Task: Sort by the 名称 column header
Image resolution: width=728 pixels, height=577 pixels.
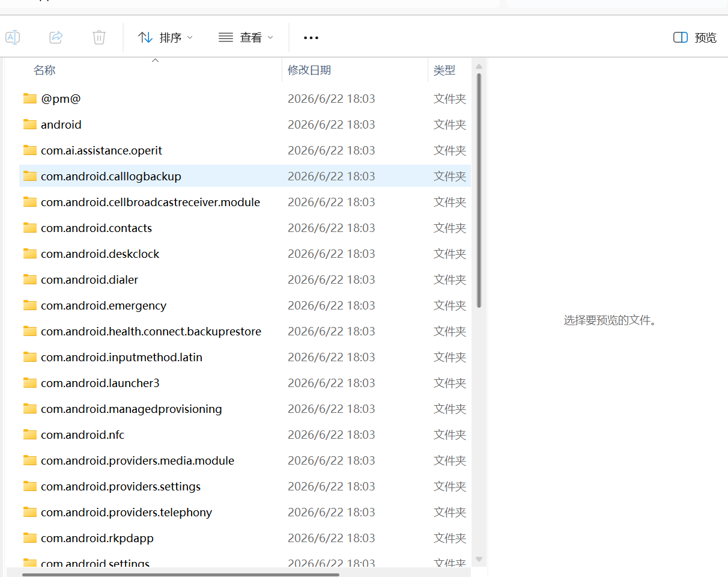Action: coord(44,70)
